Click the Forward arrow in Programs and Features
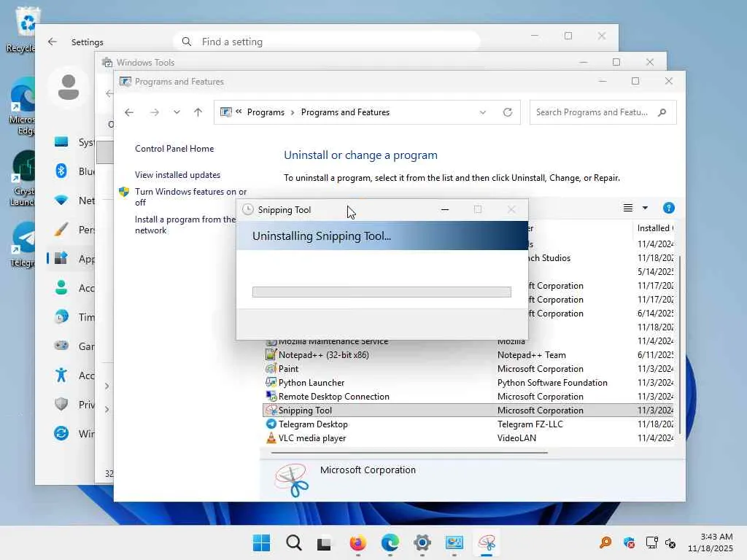Viewport: 747px width, 560px height. (155, 112)
